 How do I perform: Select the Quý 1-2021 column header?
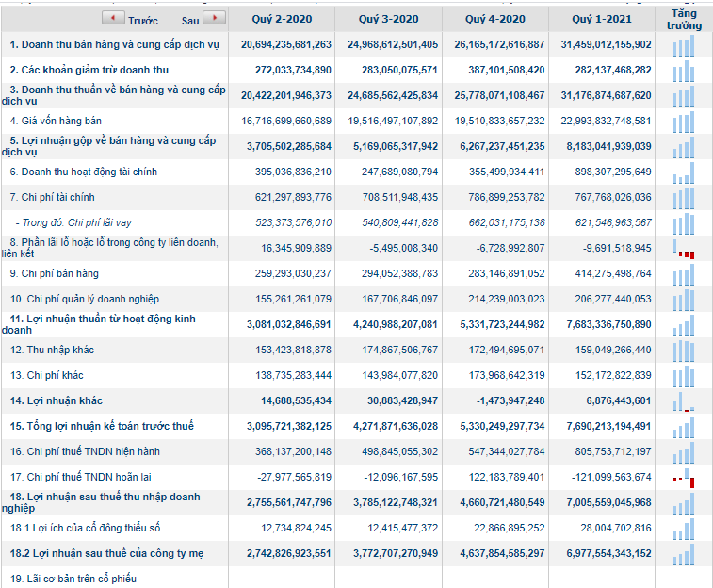coord(601,19)
